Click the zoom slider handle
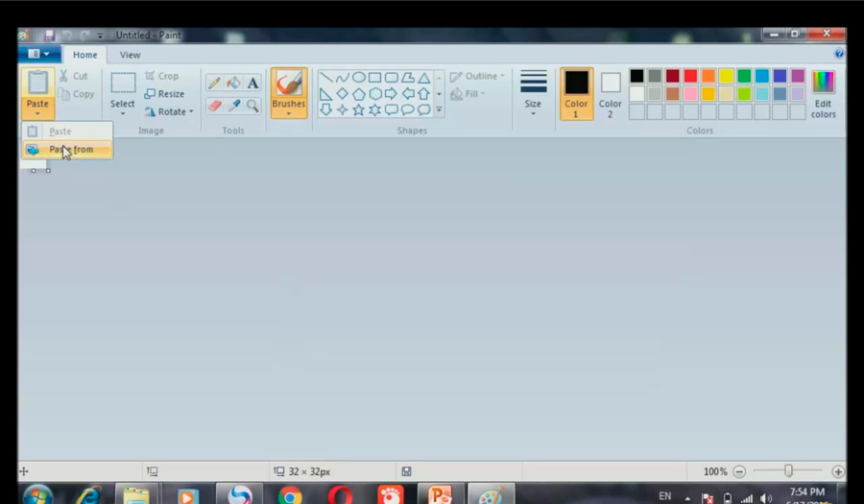Image resolution: width=864 pixels, height=504 pixels. (788, 471)
